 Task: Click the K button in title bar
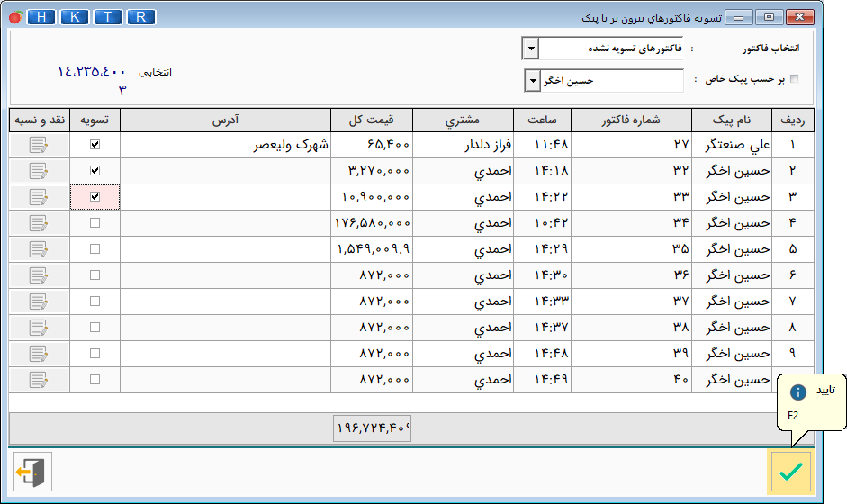(x=75, y=17)
